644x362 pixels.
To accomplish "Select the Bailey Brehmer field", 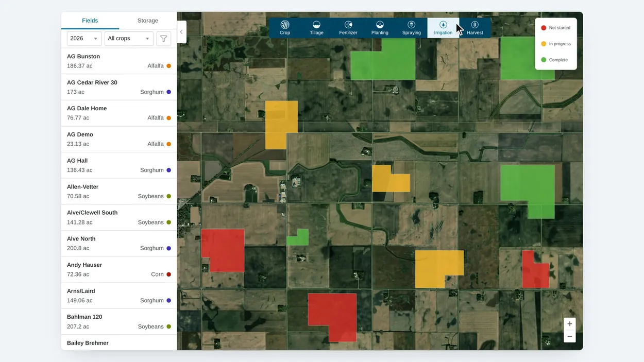I will pyautogui.click(x=119, y=343).
